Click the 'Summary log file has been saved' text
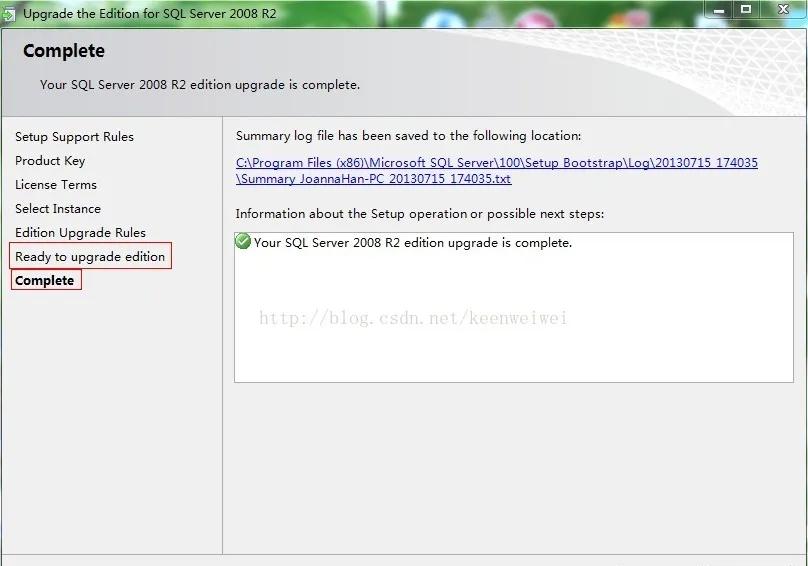The width and height of the screenshot is (808, 566). coord(408,136)
